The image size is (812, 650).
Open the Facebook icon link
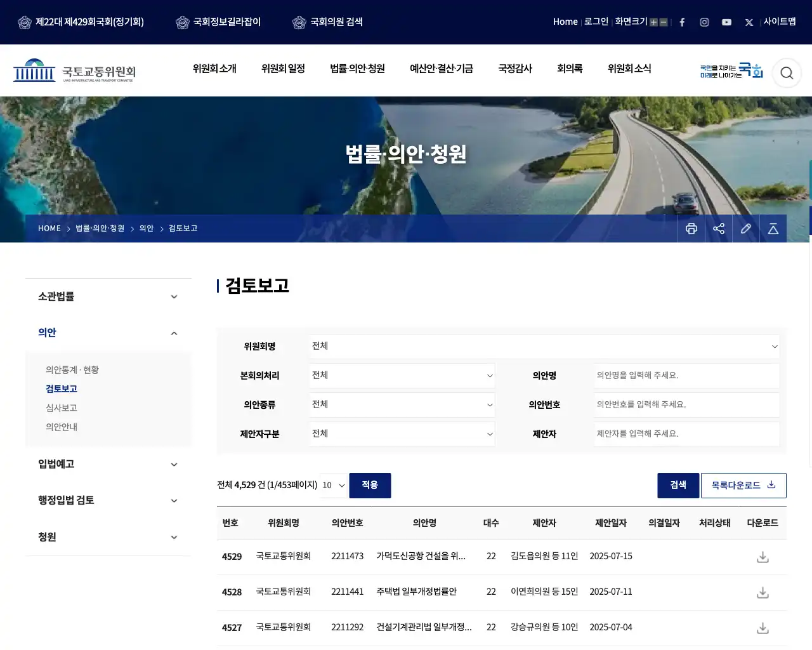coord(682,22)
